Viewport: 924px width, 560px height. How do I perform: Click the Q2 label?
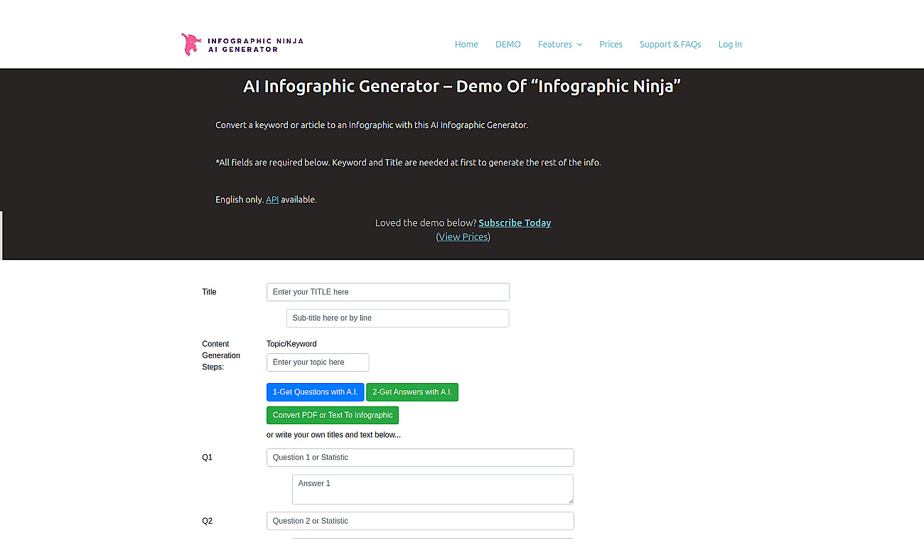pos(208,521)
